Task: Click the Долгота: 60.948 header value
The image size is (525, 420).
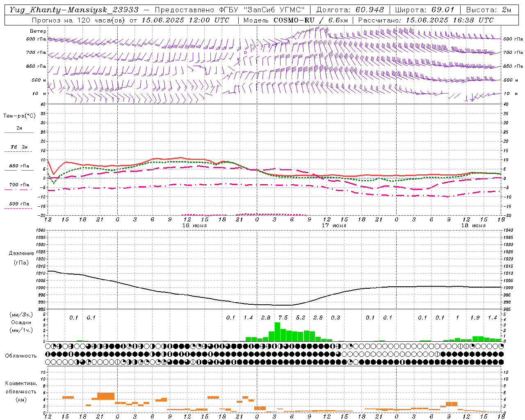Action: pyautogui.click(x=350, y=10)
